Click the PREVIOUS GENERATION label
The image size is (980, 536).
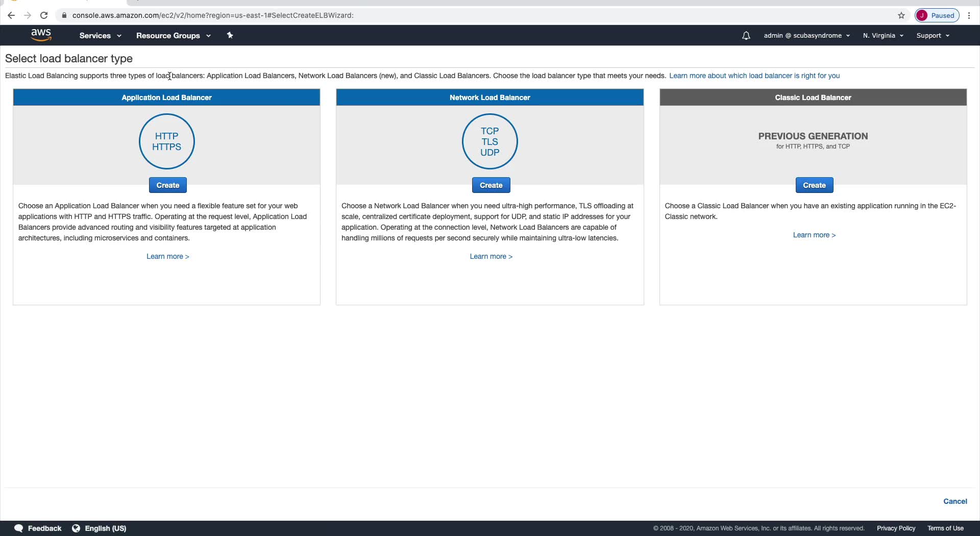tap(813, 136)
